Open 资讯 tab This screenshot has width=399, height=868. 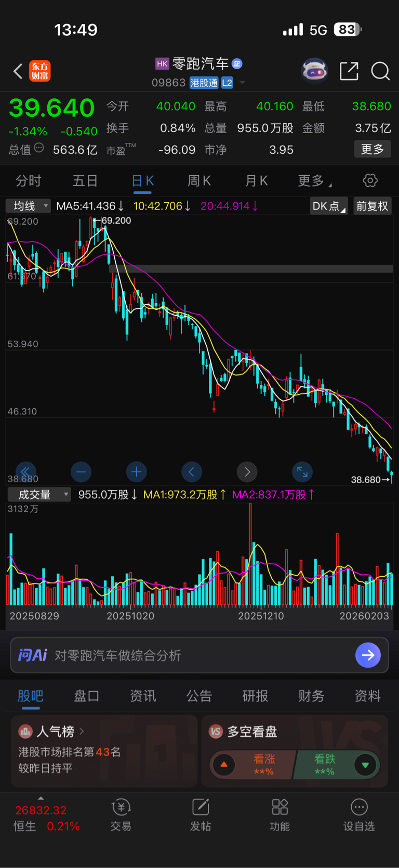tap(143, 696)
